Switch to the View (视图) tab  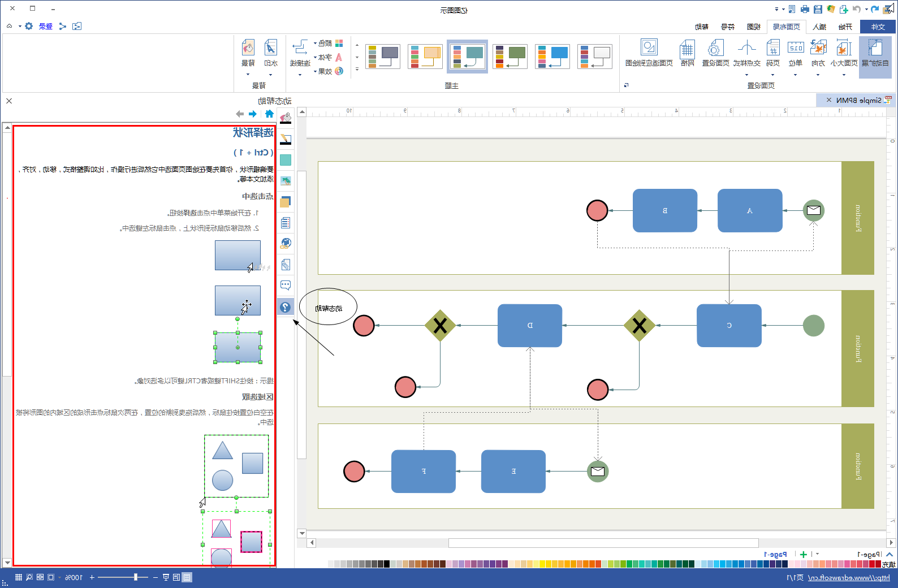click(754, 27)
